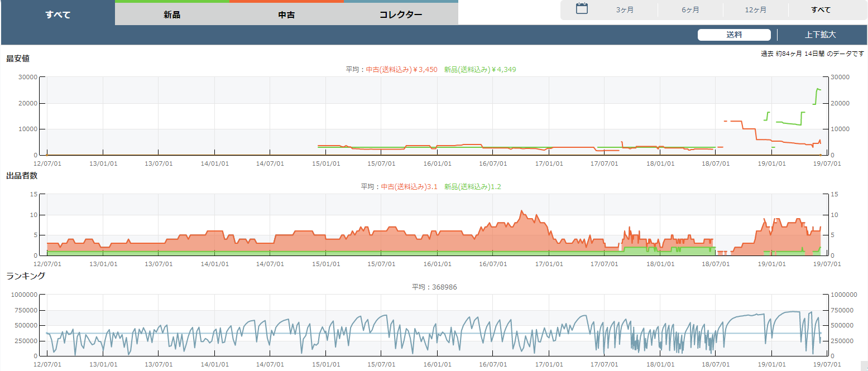The height and width of the screenshot is (371, 868).
Task: Toggle the 送料 shipping button
Action: click(x=734, y=35)
